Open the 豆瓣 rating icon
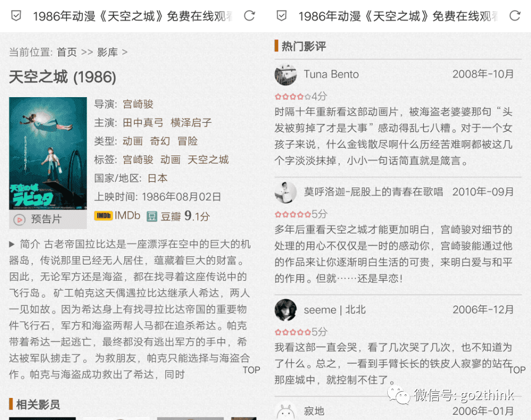531x420 pixels. click(152, 216)
